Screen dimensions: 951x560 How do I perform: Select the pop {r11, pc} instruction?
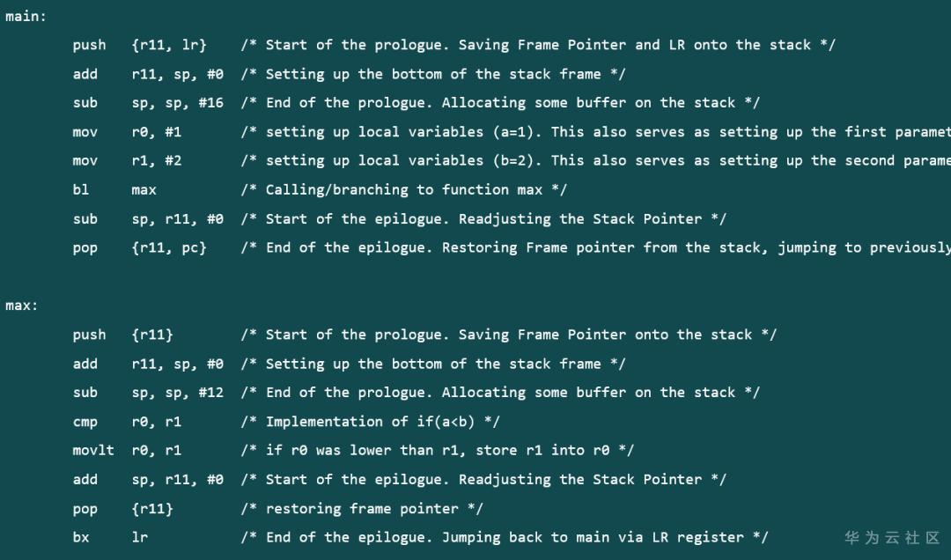pyautogui.click(x=139, y=247)
